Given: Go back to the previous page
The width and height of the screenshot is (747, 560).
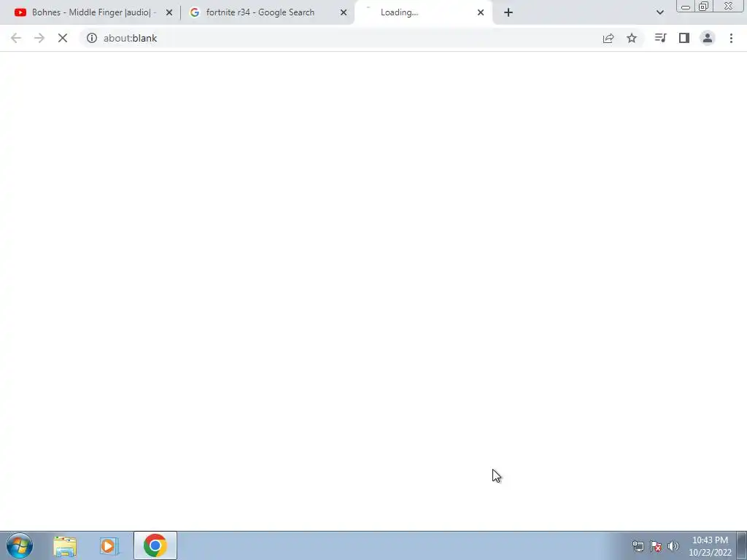Looking at the screenshot, I should click(x=16, y=38).
